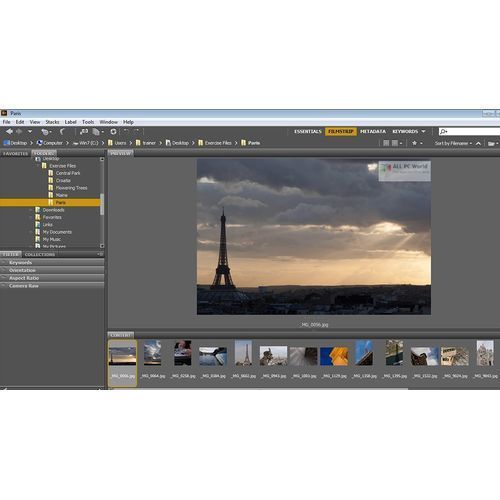
Task: Click the circular Open in Camera Raw icon
Action: tap(113, 131)
